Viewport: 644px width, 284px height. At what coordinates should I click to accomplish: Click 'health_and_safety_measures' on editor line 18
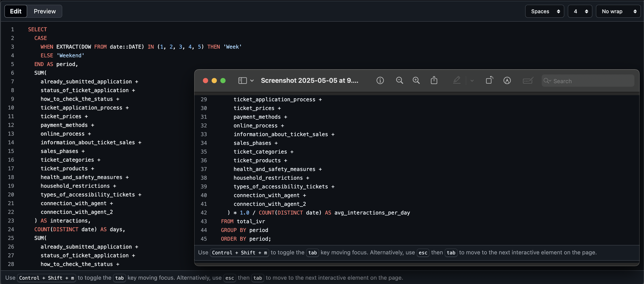pos(81,177)
